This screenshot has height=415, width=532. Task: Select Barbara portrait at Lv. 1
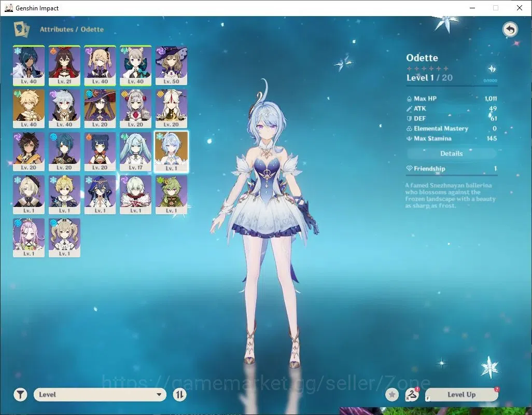64,238
